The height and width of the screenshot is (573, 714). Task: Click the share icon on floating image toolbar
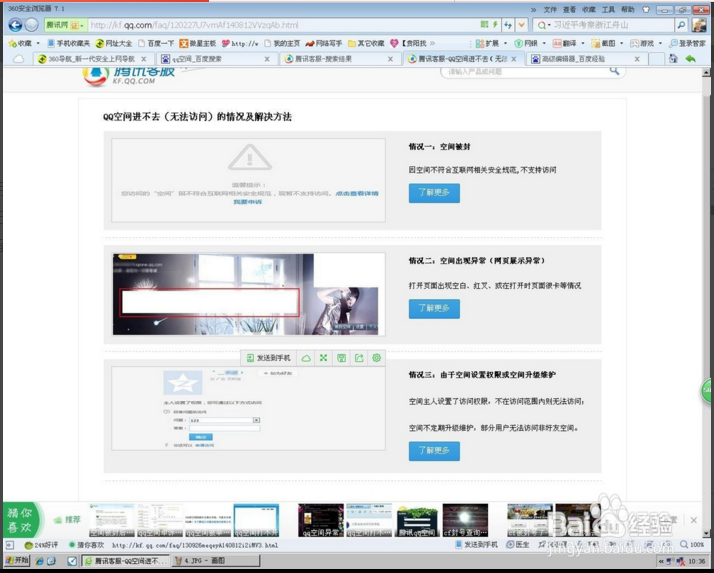tap(359, 358)
